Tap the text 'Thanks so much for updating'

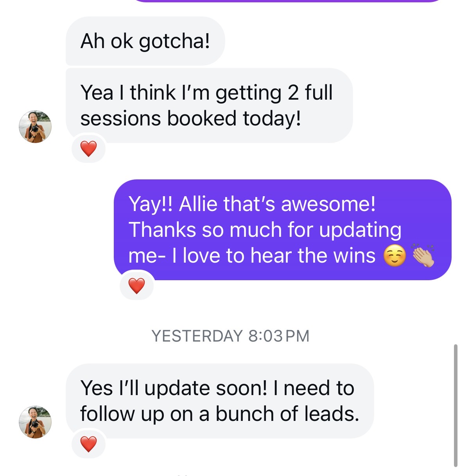pos(265,230)
